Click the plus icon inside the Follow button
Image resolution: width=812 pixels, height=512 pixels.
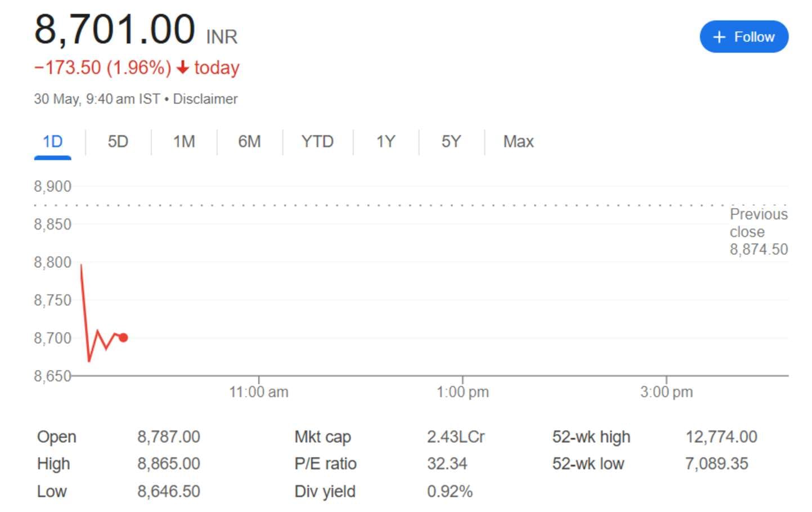tap(719, 37)
